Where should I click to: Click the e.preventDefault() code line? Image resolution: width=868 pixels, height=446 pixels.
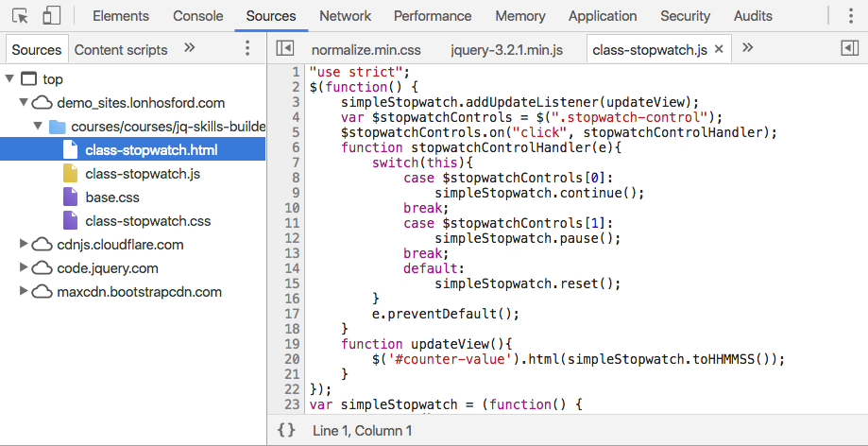(446, 314)
